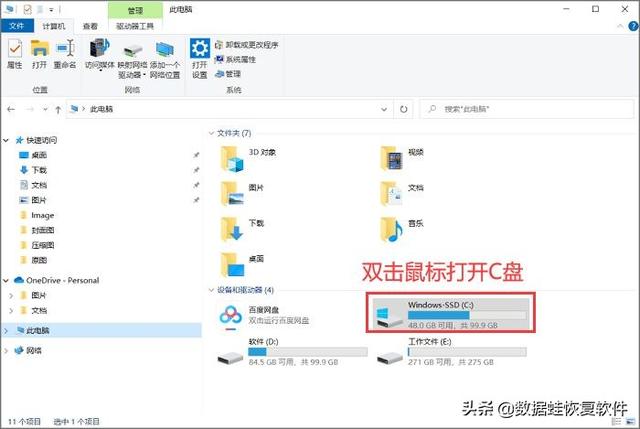Collapse the 文件夹 (7) group
Viewport: 640px width, 429px height.
[211, 133]
